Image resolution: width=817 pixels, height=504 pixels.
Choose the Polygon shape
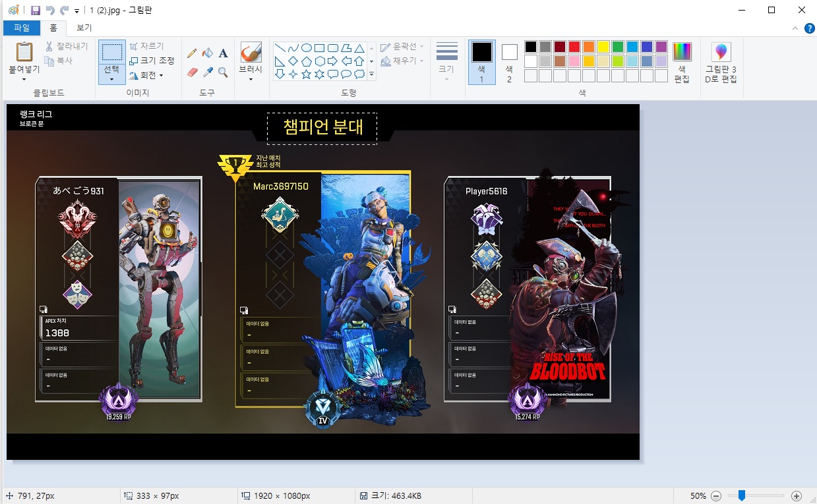[346, 48]
